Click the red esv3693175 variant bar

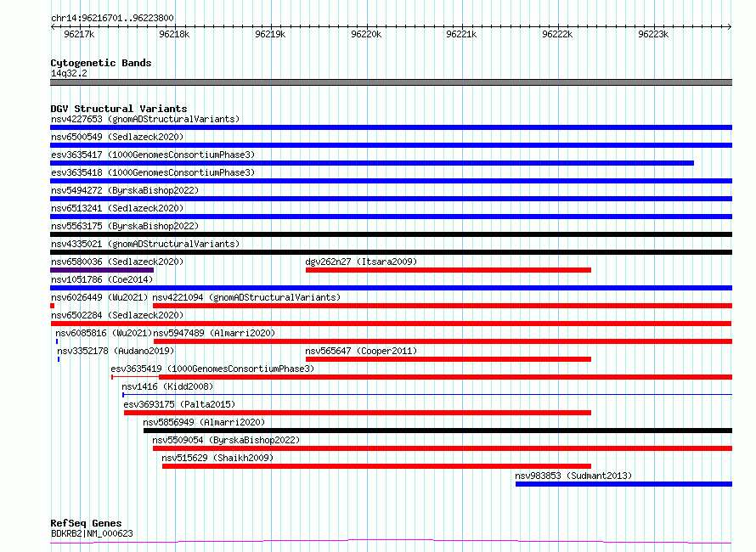tap(358, 413)
